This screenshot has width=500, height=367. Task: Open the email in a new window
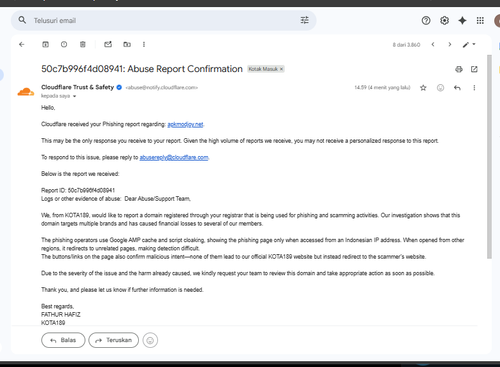[x=474, y=69]
